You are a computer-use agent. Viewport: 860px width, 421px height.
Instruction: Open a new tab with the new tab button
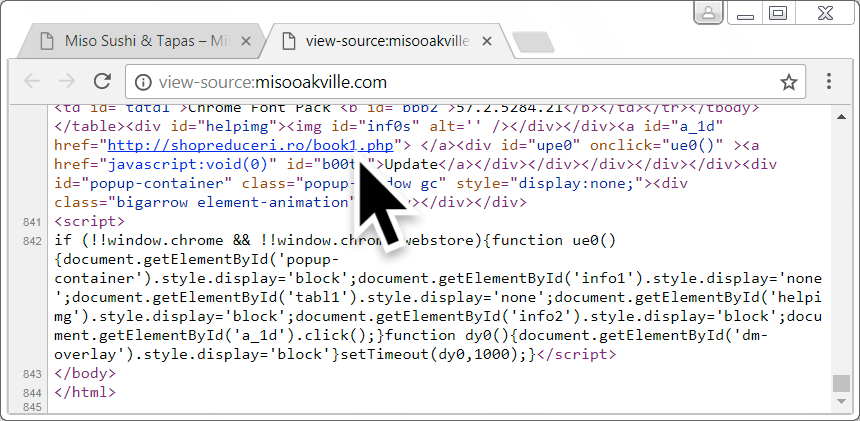click(x=533, y=42)
